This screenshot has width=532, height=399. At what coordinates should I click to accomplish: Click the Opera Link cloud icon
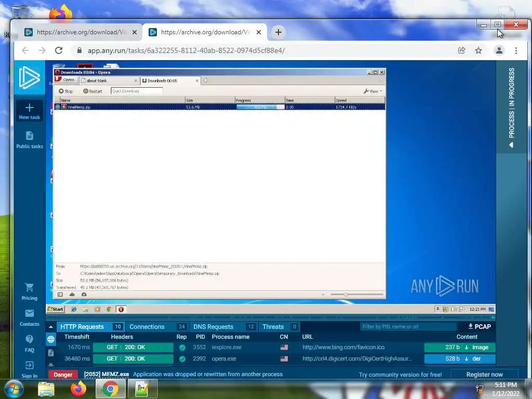(x=72, y=295)
